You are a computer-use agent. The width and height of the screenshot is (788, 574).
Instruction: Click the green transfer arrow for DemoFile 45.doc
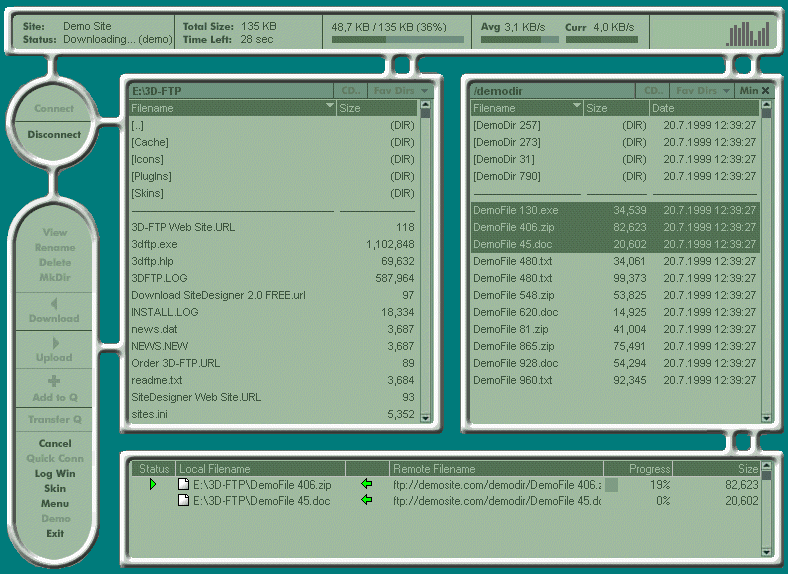(367, 500)
